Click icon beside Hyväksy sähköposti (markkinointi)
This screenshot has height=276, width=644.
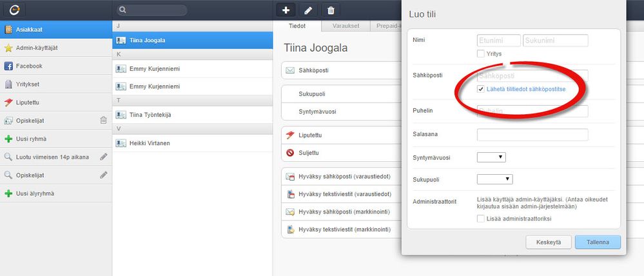(290, 212)
